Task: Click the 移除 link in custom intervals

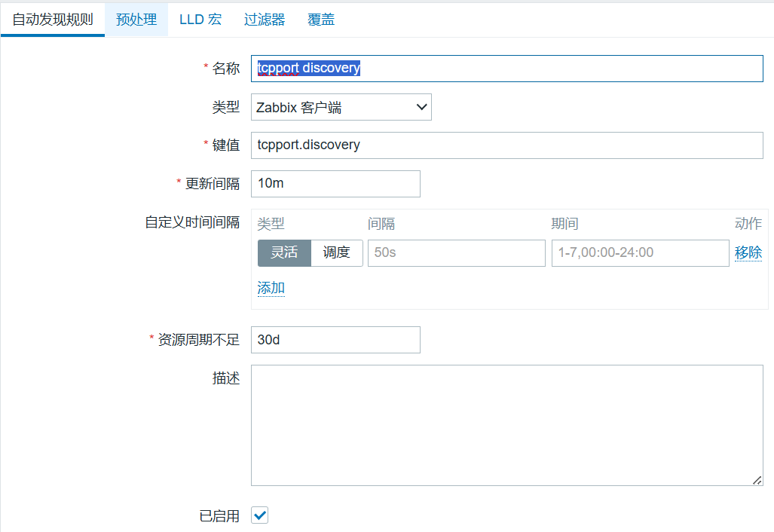Action: (x=748, y=253)
